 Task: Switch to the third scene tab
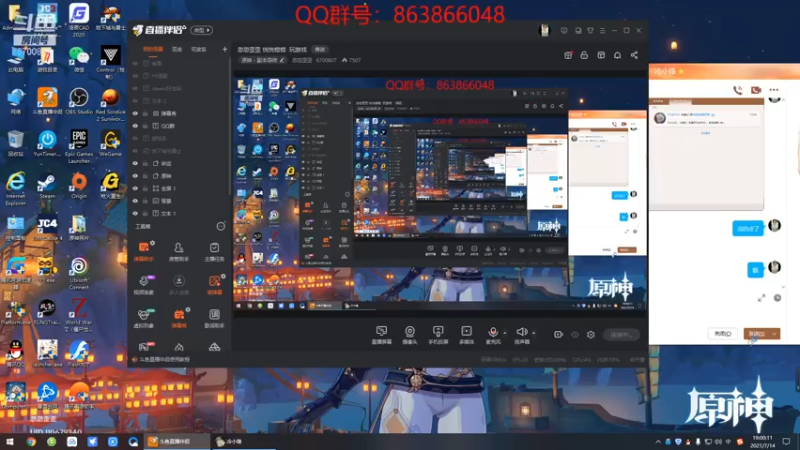pyautogui.click(x=198, y=49)
